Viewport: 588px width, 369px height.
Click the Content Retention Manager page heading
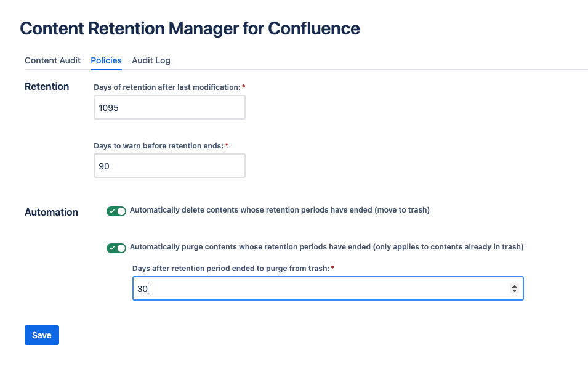pos(190,28)
